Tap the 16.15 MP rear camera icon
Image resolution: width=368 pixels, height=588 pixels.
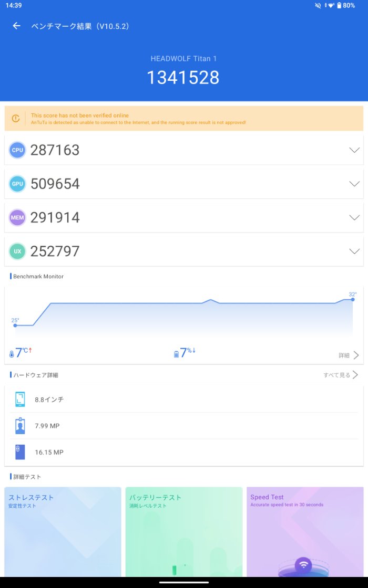coord(20,452)
